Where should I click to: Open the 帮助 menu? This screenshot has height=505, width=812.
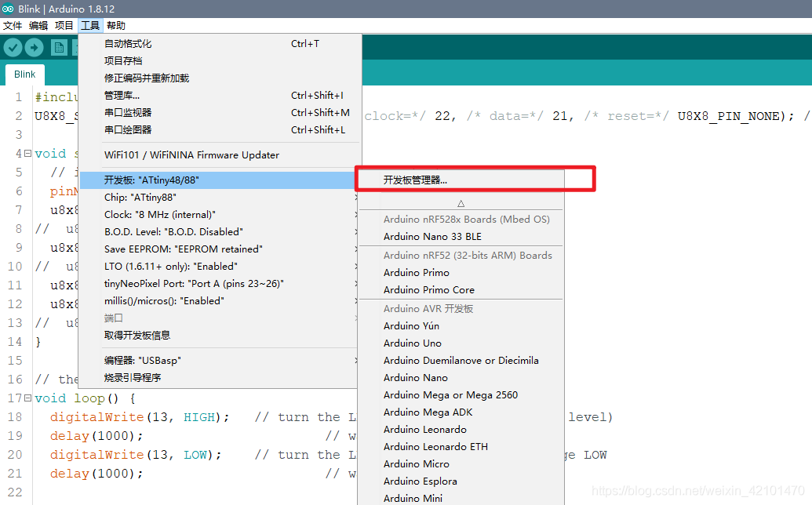[116, 25]
